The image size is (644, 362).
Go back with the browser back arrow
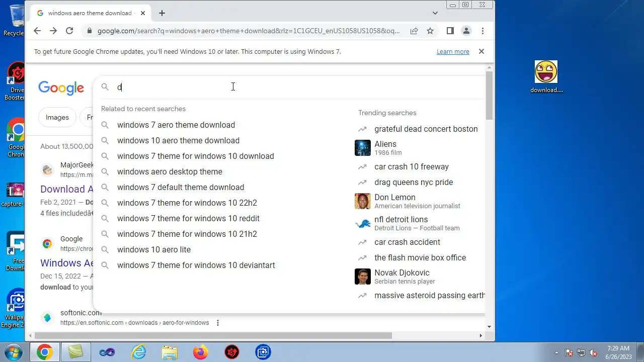click(x=37, y=31)
